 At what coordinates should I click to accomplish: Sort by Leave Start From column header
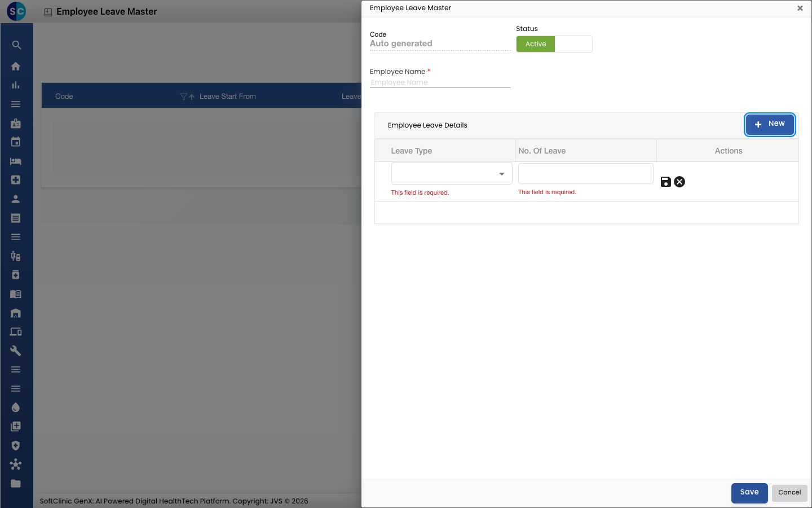coord(228,97)
